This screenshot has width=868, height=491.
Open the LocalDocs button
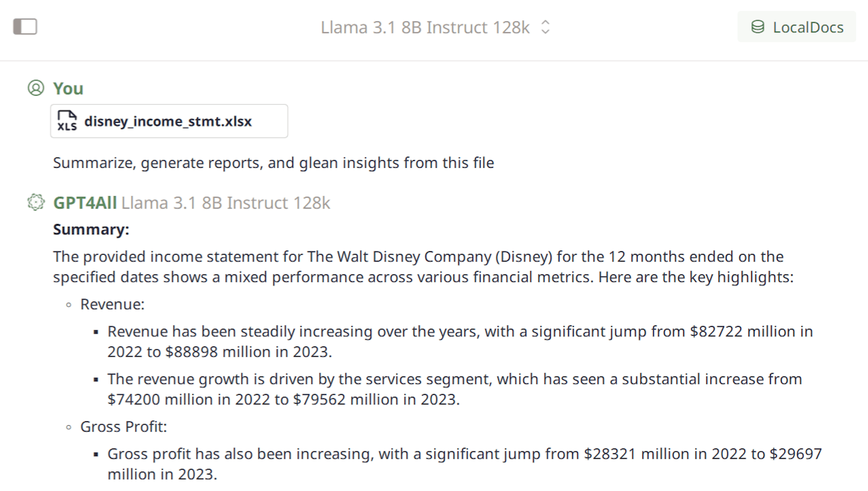coord(797,27)
